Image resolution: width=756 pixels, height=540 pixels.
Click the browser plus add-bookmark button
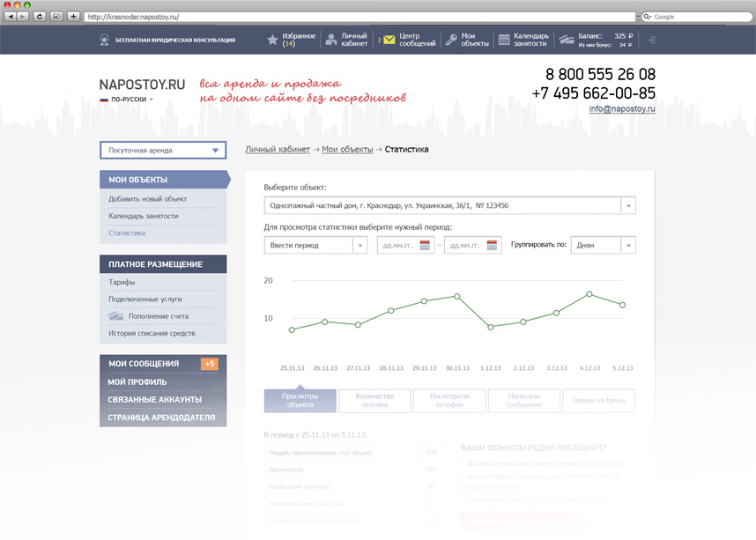point(73,17)
